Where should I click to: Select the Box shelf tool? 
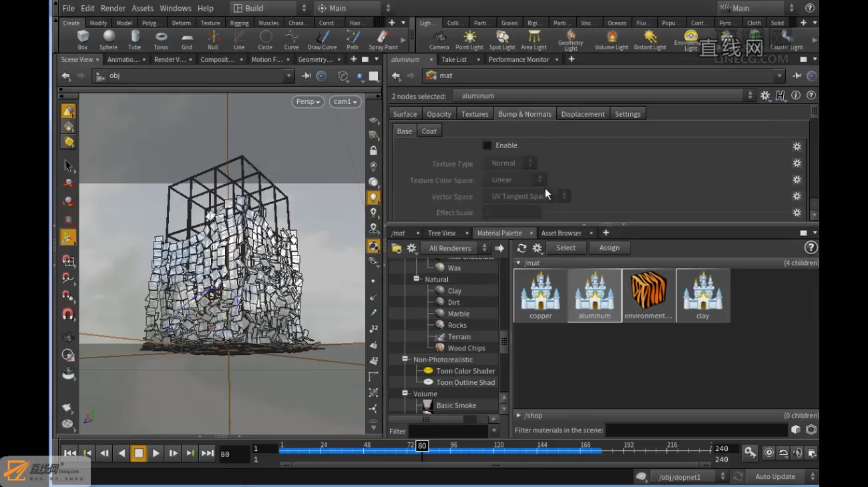[82, 40]
